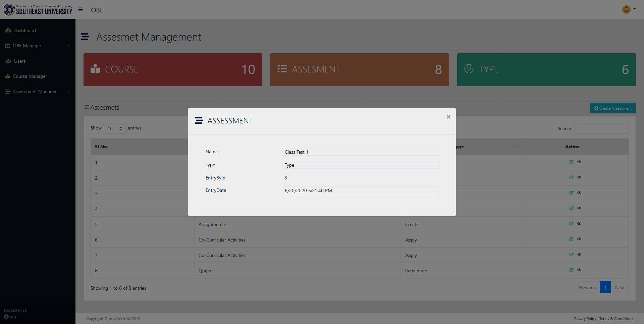Image resolution: width=644 pixels, height=324 pixels.
Task: Edit the row 6 Co-Curricular Activities entry
Action: point(571,239)
